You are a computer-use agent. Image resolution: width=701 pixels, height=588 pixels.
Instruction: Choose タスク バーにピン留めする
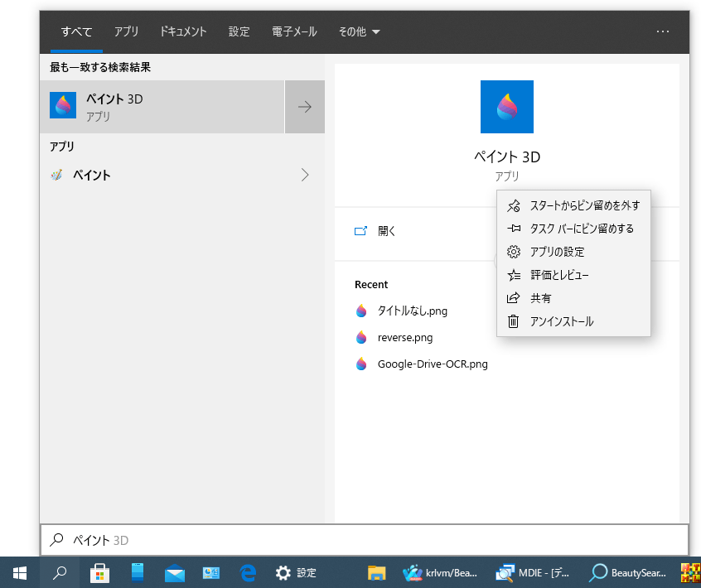coord(573,229)
